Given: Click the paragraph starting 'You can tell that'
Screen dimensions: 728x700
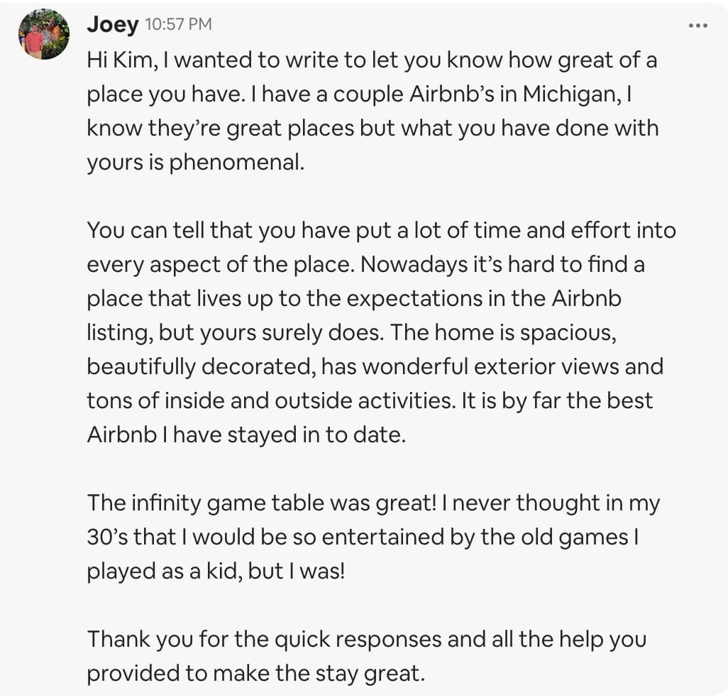Looking at the screenshot, I should [381, 332].
